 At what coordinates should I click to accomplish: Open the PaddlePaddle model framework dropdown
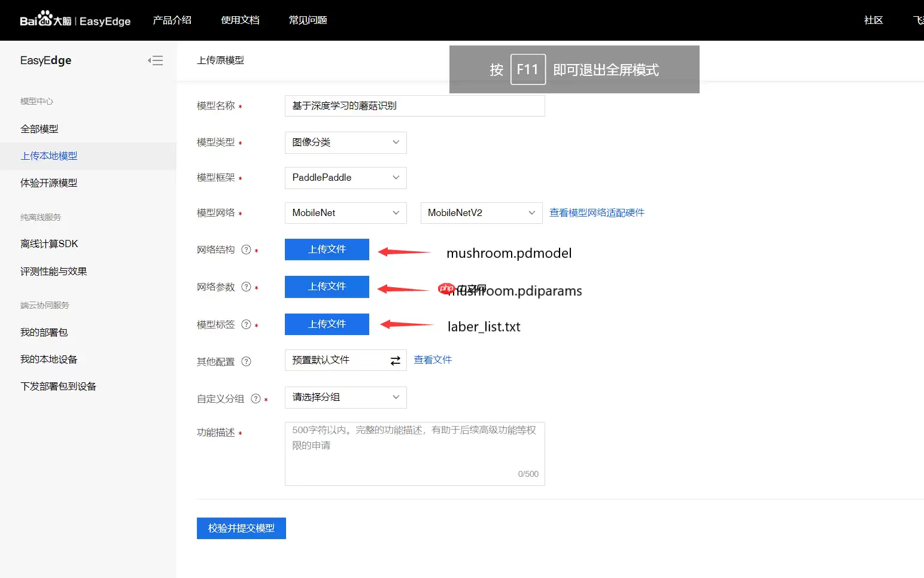345,178
